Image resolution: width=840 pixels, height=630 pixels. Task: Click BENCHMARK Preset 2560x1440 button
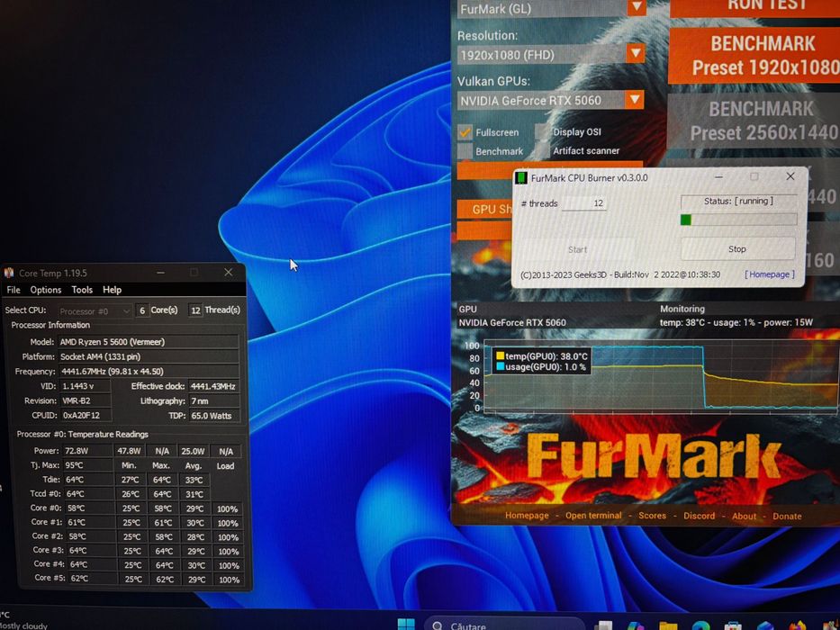click(x=754, y=121)
